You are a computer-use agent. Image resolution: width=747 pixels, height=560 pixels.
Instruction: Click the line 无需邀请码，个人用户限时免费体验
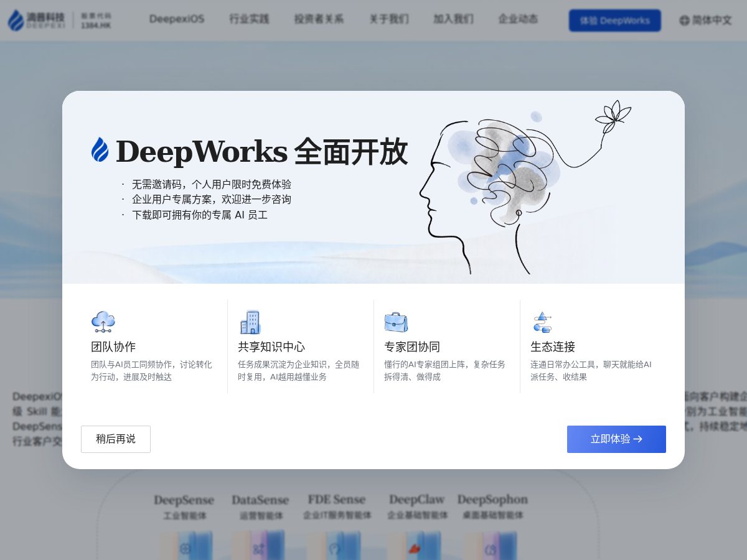click(x=212, y=184)
